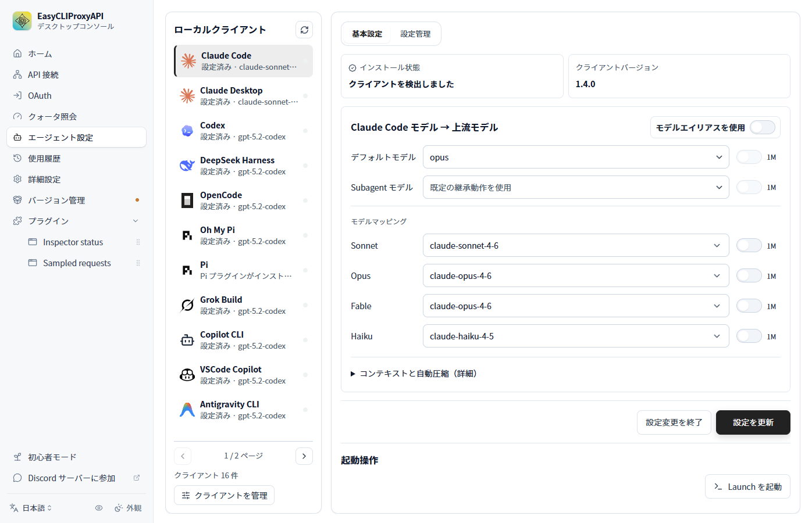The image size is (812, 523).
Task: Click the VSCode Copilot icon
Action: click(x=187, y=375)
